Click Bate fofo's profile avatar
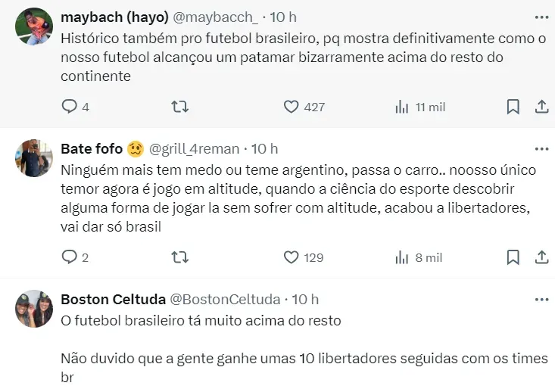Screen dimensions: 555x392 pos(34,158)
